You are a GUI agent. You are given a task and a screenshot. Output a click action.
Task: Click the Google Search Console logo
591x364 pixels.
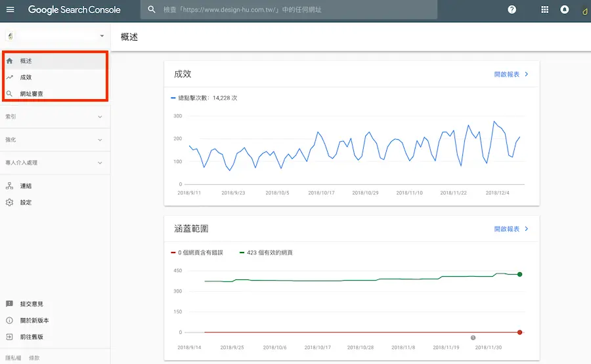(74, 10)
